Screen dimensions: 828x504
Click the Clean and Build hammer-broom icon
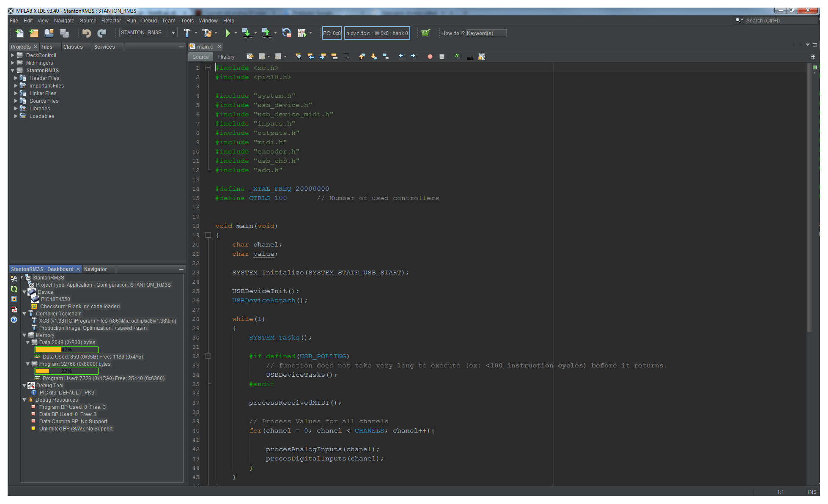coord(207,33)
